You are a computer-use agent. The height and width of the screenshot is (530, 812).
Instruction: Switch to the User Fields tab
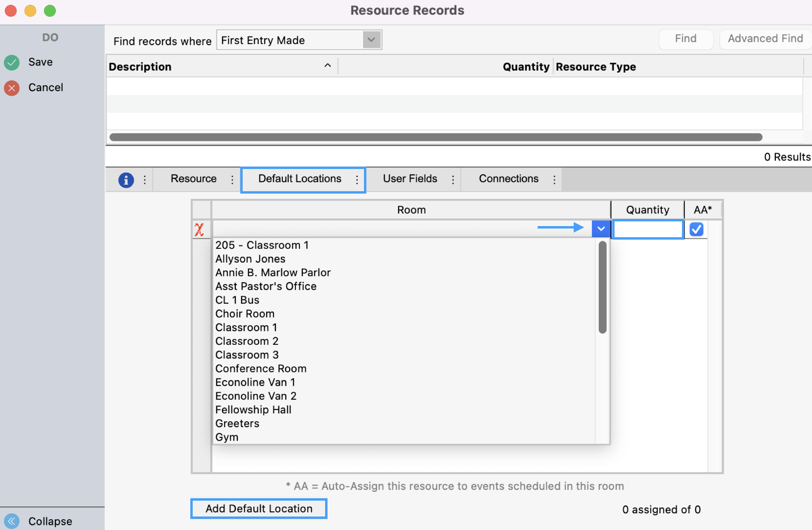(x=410, y=179)
